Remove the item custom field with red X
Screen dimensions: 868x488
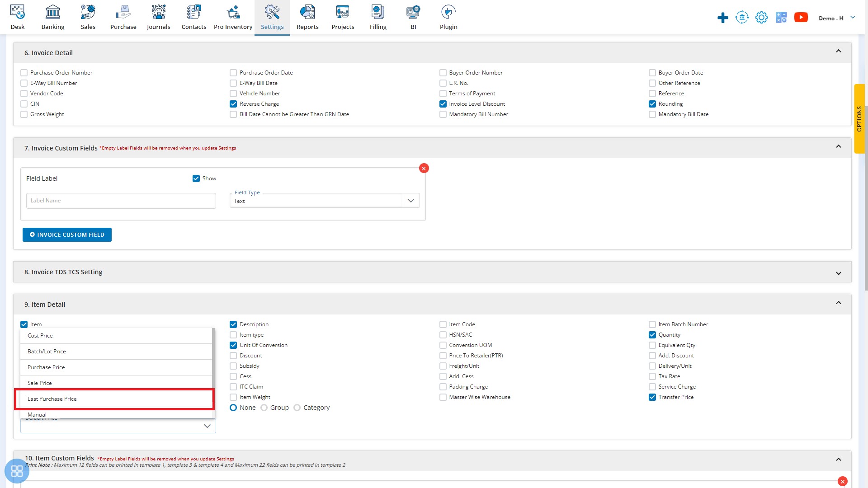[x=843, y=481]
